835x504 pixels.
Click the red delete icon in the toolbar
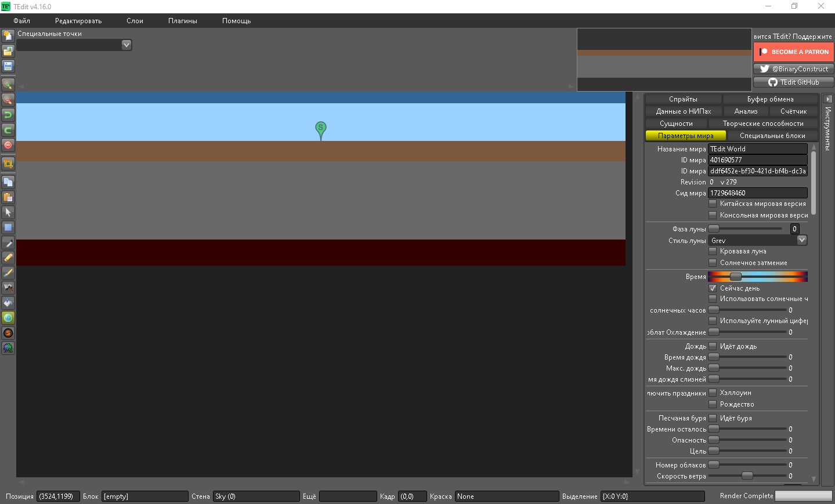point(8,145)
